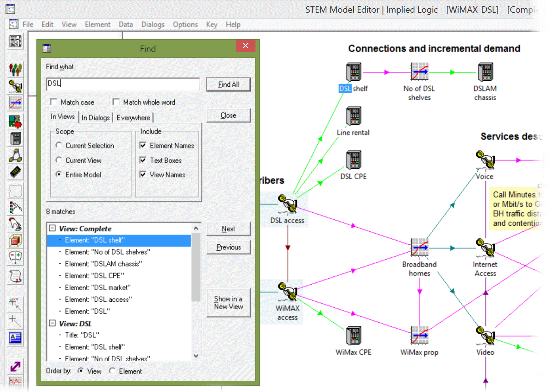Select the WiMax CPE resource icon
Viewport: 549px width, 392px height.
pyautogui.click(x=353, y=336)
